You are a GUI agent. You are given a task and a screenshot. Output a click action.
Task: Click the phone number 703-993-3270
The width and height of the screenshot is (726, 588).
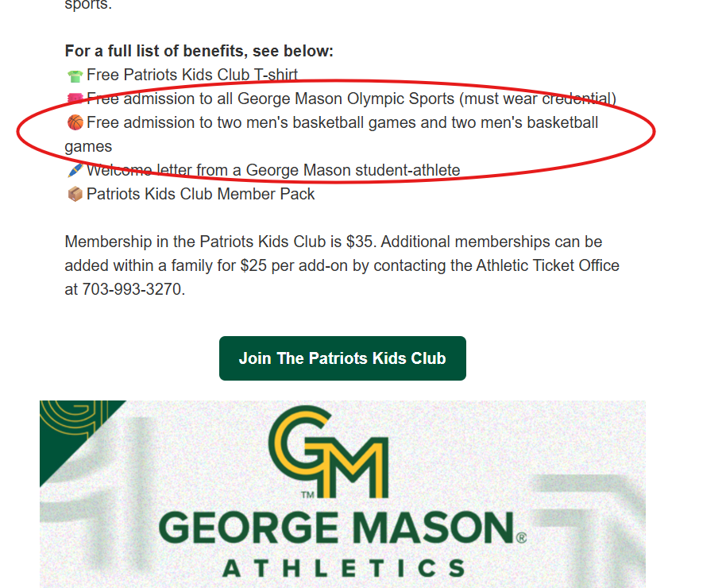tap(132, 289)
